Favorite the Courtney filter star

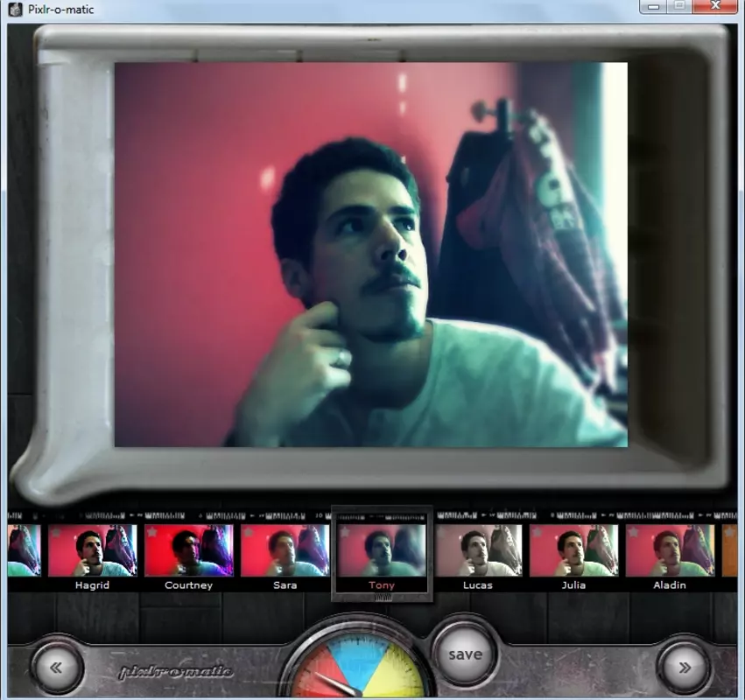click(x=152, y=533)
